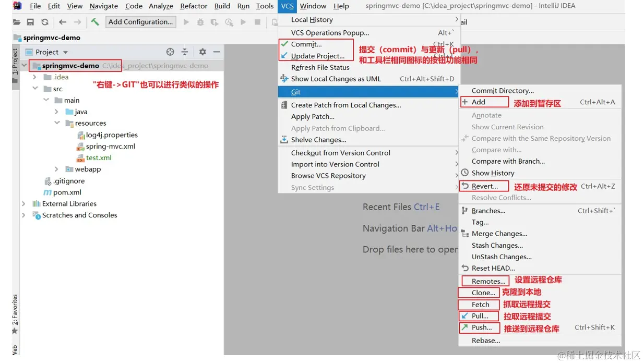Click Collapse All icon in Project panel
Viewport: 644px width, 364px height.
point(185,52)
